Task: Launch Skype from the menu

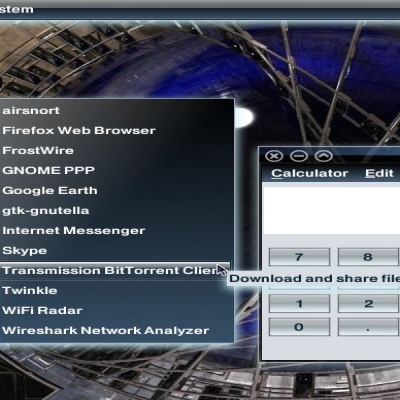Action: 116,250
